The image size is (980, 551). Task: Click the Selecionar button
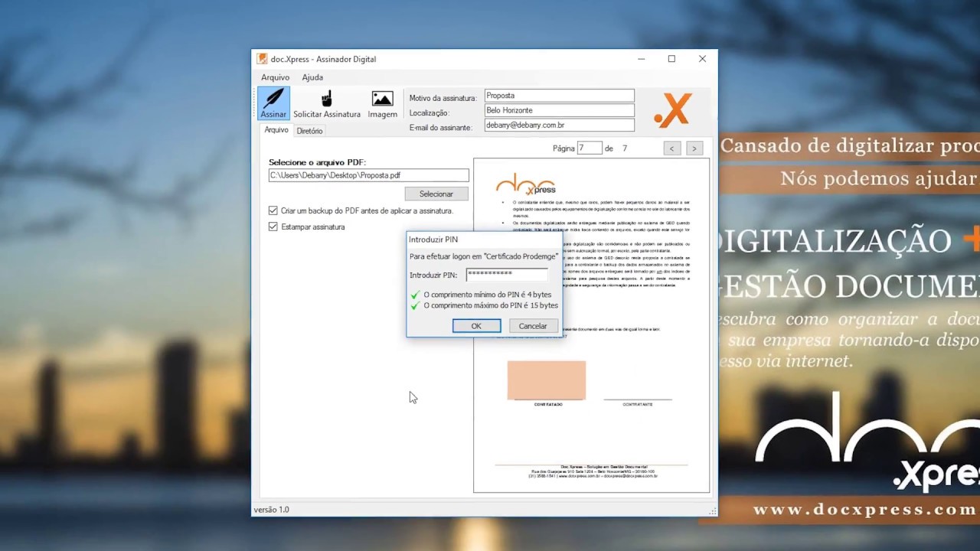click(436, 194)
